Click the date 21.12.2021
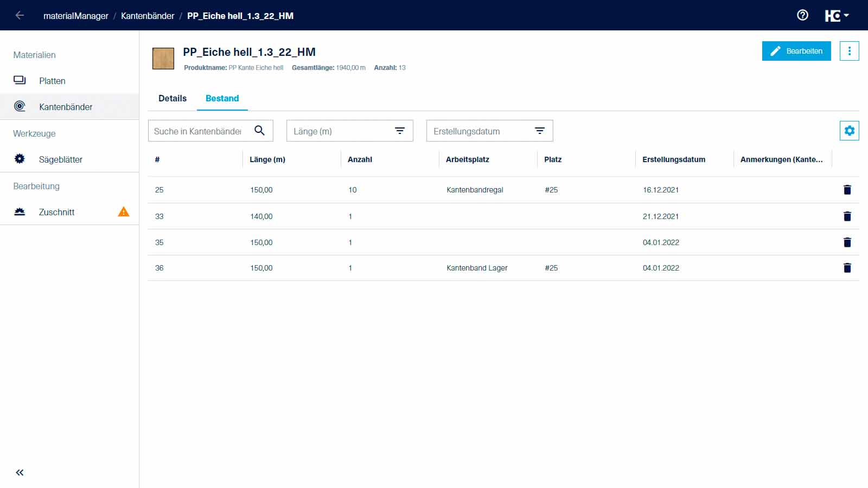The image size is (868, 488). pos(661,216)
